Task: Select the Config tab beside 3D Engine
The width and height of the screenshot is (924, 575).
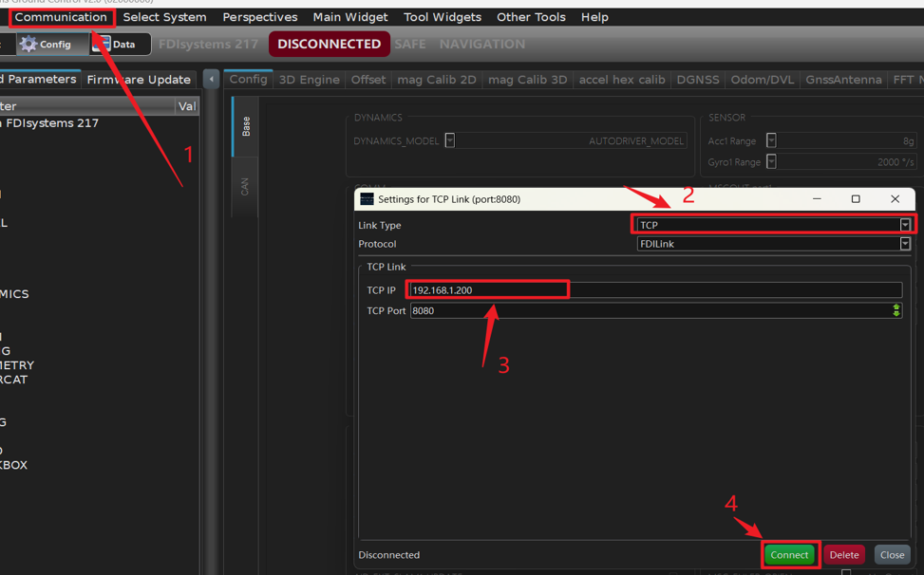Action: [248, 80]
